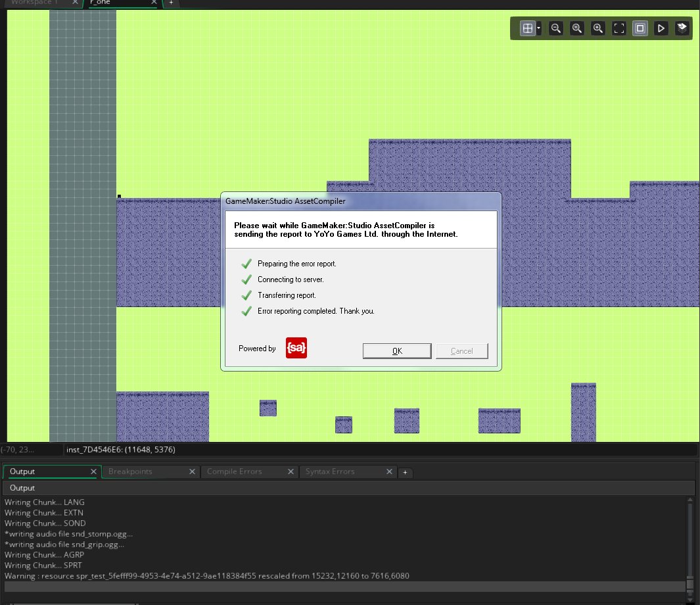Click the 'Writing Chunk... SOND' output line
This screenshot has height=605, width=700.
[45, 523]
